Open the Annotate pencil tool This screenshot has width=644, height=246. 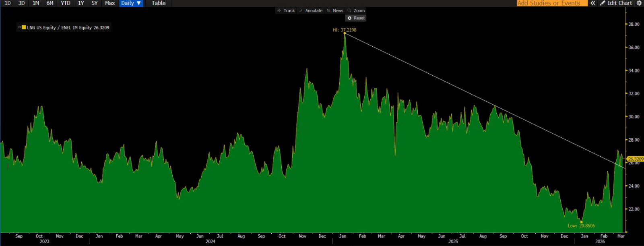tap(311, 11)
